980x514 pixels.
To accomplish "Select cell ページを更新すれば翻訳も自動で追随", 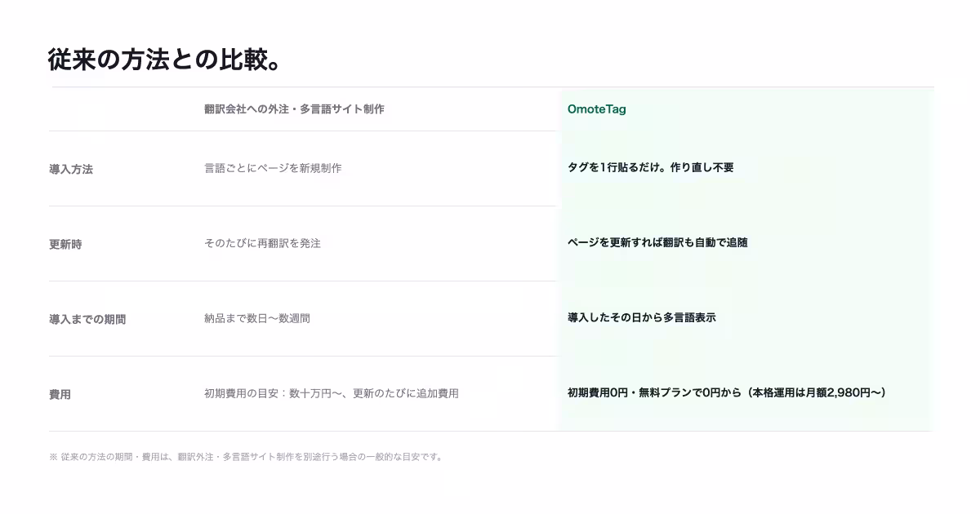I will point(657,242).
